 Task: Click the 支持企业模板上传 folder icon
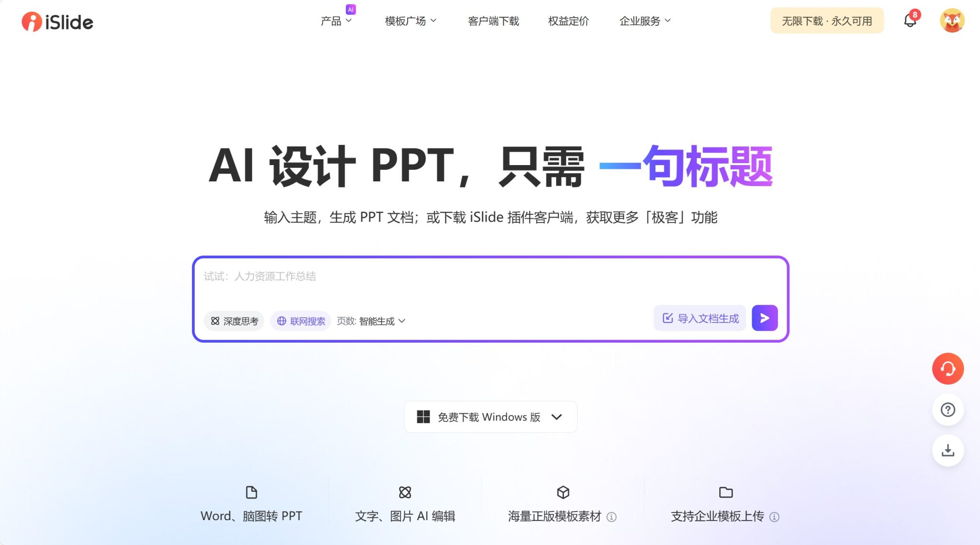pyautogui.click(x=725, y=492)
